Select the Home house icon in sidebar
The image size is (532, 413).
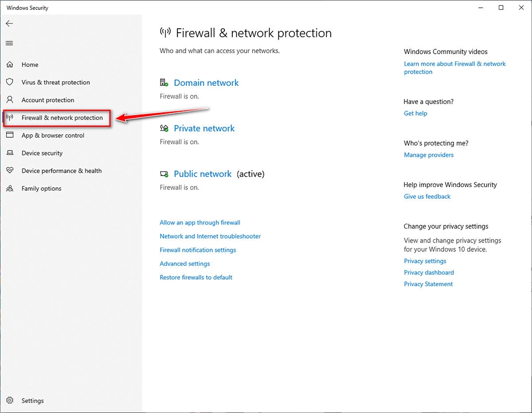[x=10, y=64]
